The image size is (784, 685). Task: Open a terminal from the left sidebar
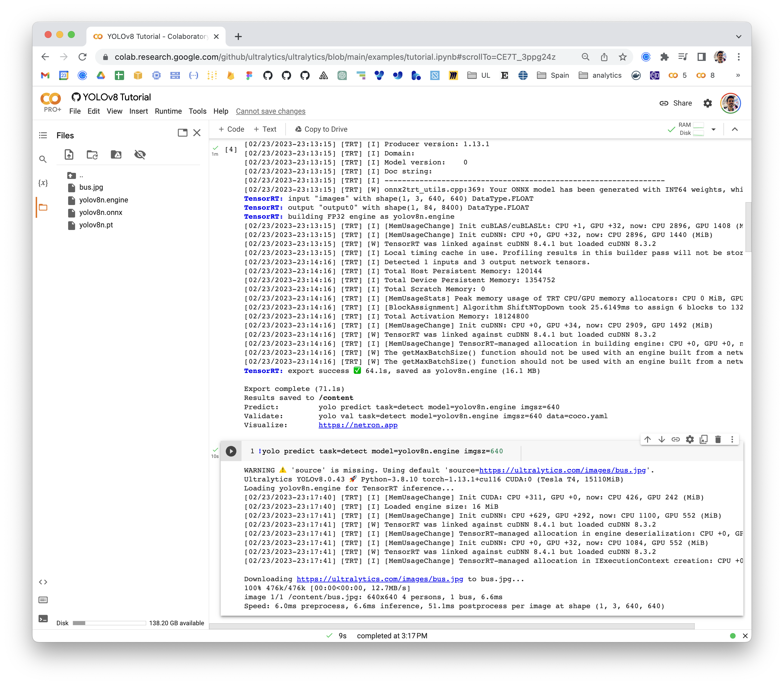pos(43,615)
